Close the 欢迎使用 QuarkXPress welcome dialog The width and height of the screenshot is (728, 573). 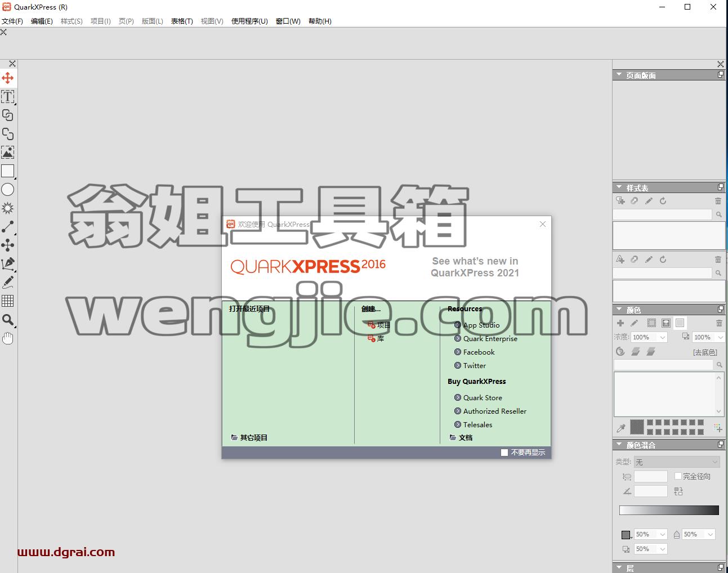pos(543,224)
